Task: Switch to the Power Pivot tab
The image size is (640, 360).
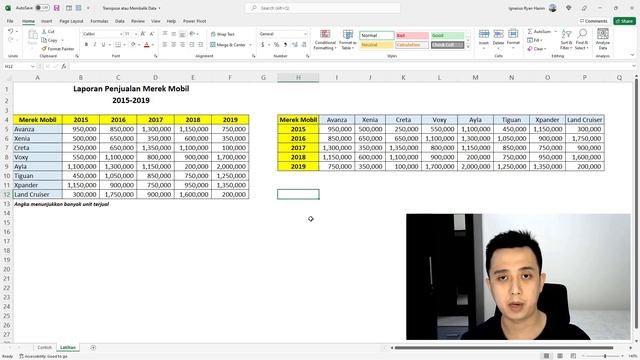Action: (195, 21)
